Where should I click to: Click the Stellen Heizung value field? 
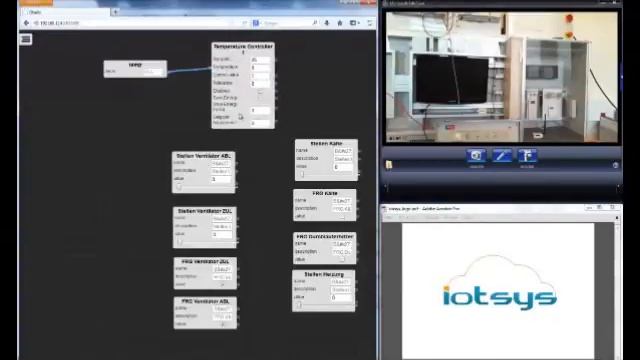point(341,298)
